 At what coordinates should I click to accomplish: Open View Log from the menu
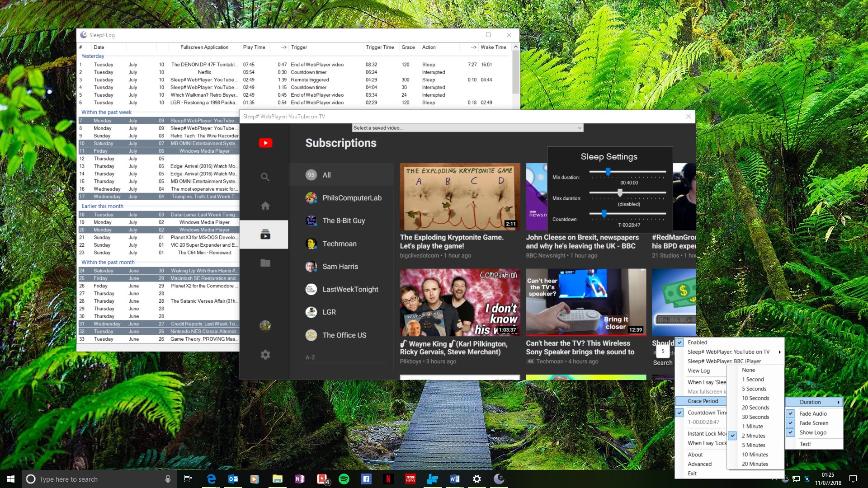[x=699, y=371]
